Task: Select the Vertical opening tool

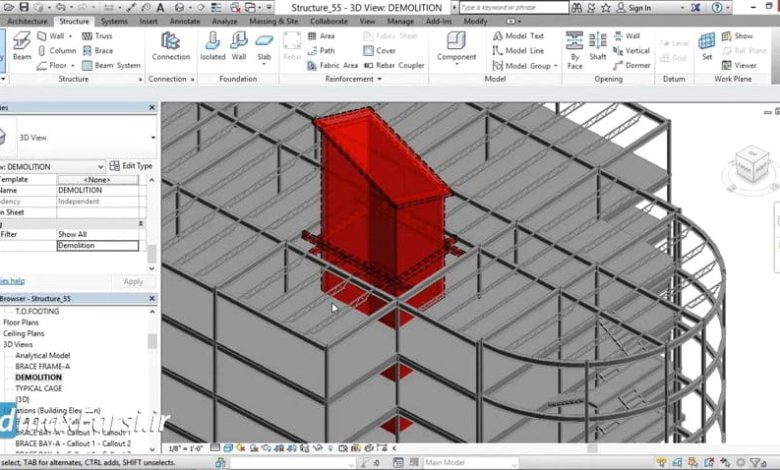Action: (631, 51)
